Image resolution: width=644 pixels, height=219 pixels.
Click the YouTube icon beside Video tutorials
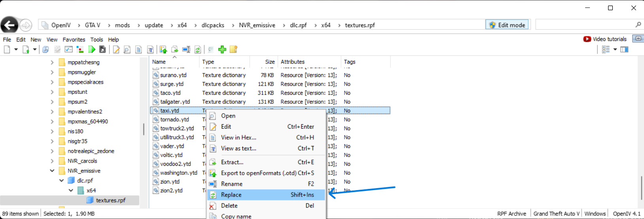coord(587,39)
